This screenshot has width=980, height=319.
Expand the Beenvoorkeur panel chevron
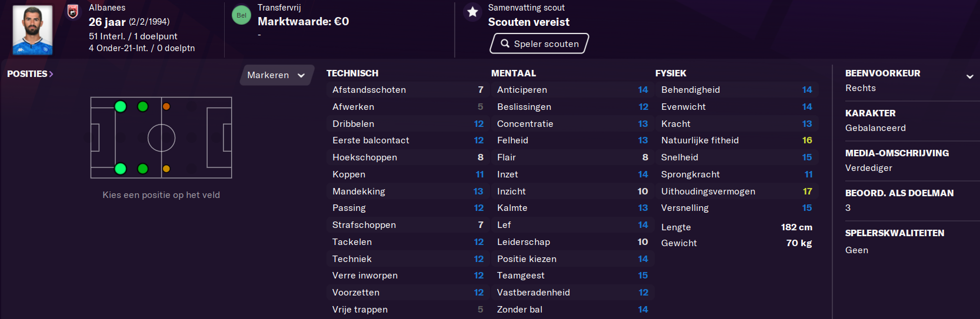969,76
